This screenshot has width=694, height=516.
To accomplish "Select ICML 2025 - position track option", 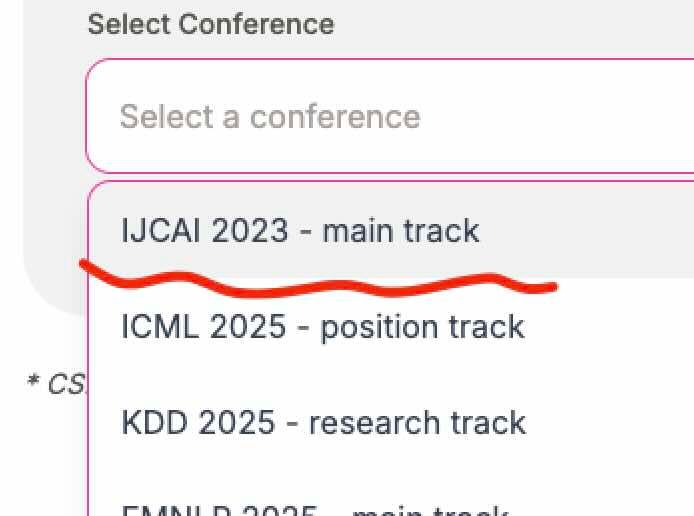I will (322, 327).
